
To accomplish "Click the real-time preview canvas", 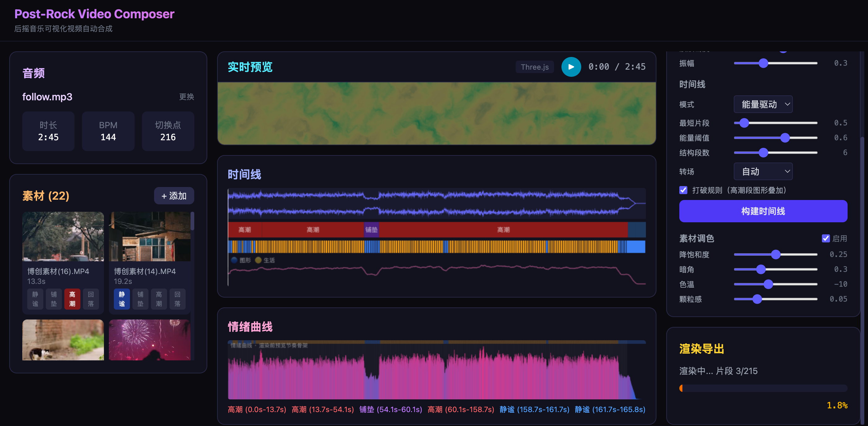I will point(437,113).
